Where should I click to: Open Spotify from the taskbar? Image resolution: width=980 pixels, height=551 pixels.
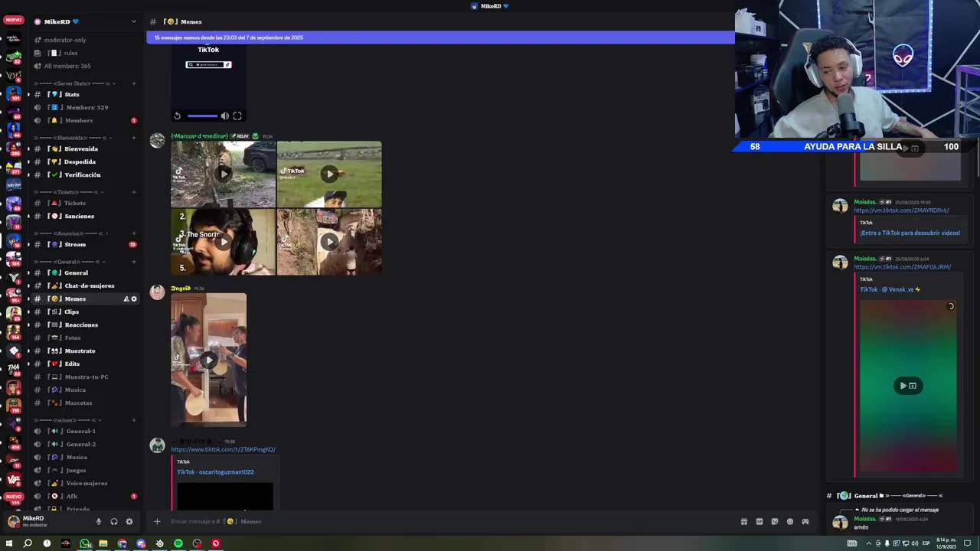(178, 543)
